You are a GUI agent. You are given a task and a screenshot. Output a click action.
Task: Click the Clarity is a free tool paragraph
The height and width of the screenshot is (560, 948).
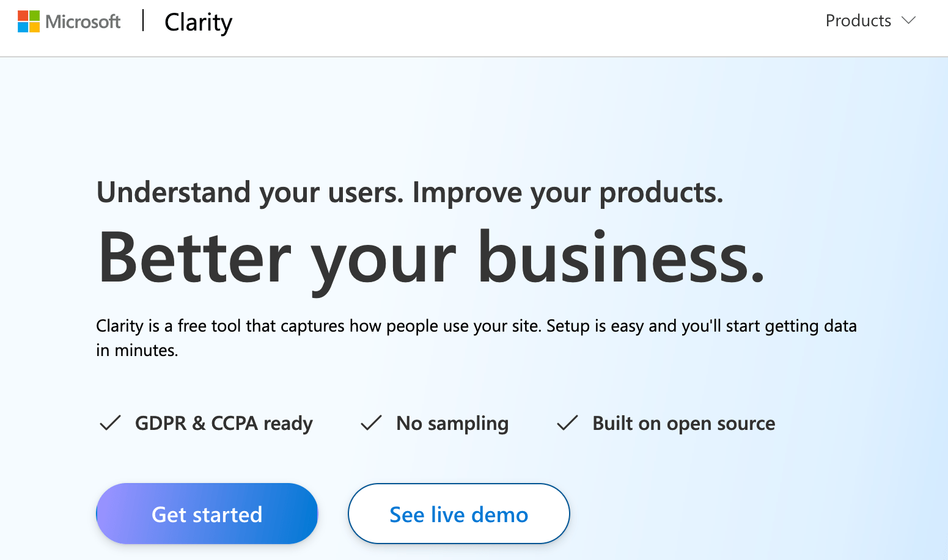pos(476,326)
